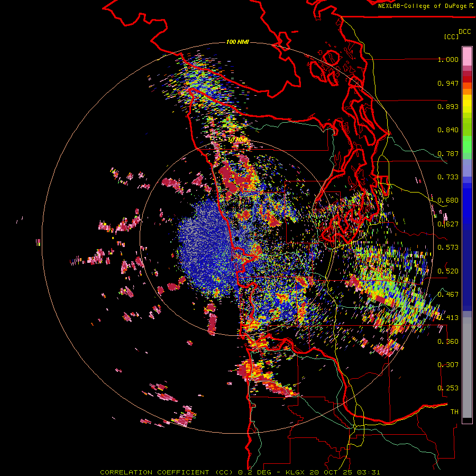Click the 0.893 scale label
Viewport: 476px width, 476px height.
pyautogui.click(x=448, y=106)
